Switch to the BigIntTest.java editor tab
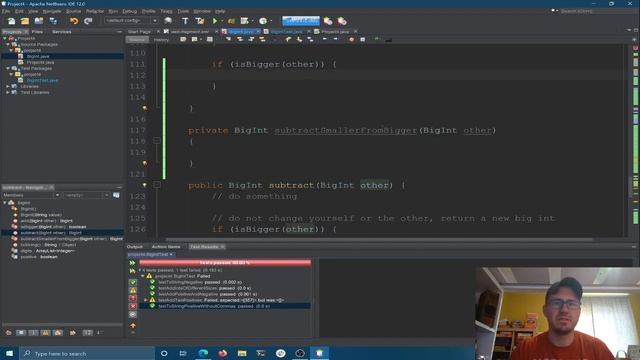640x360 pixels. point(286,31)
